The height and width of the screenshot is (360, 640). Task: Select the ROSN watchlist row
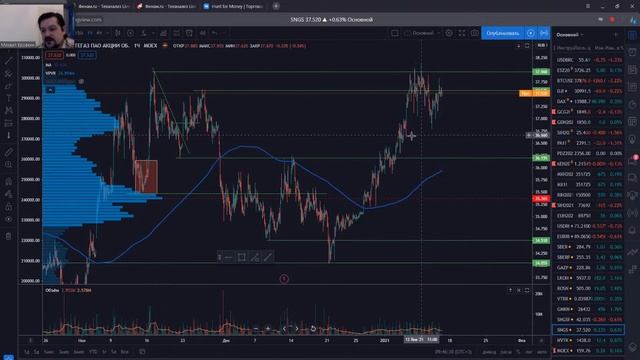(x=588, y=288)
